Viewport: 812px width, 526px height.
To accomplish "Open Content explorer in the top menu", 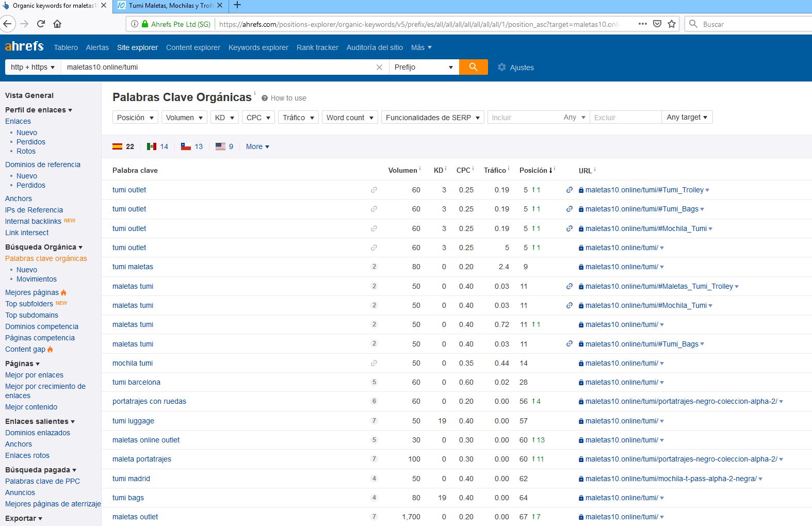I will tap(193, 47).
